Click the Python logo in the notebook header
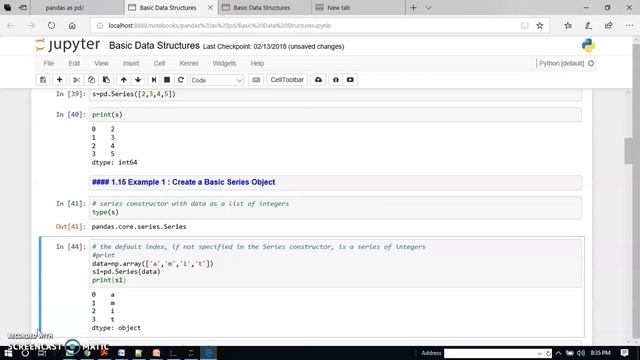 click(588, 46)
